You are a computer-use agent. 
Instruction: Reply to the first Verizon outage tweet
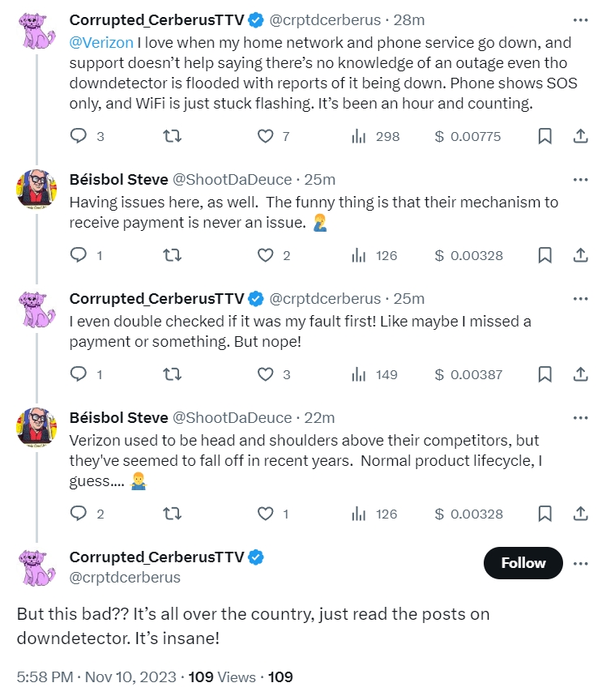click(79, 137)
